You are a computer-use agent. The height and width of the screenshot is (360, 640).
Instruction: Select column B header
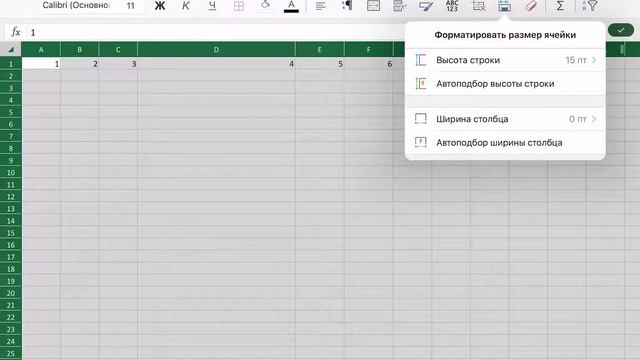(x=80, y=49)
